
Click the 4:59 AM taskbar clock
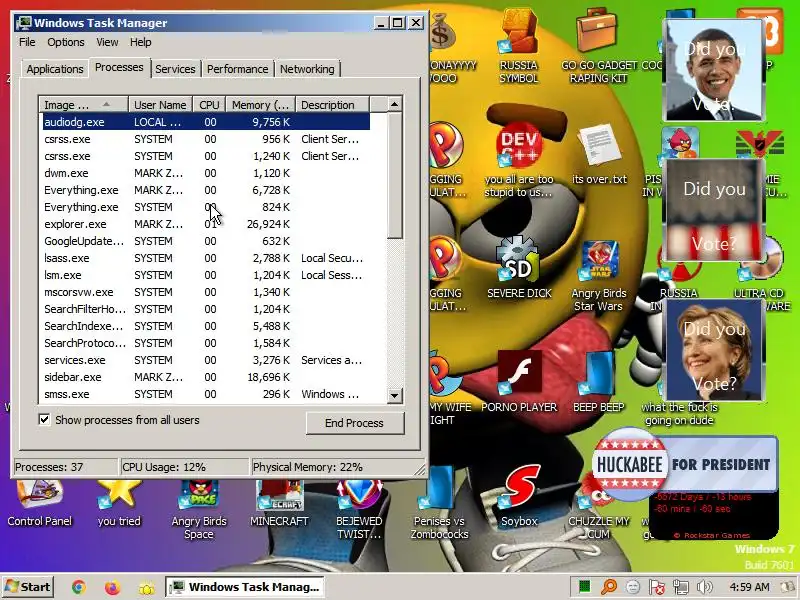749,587
